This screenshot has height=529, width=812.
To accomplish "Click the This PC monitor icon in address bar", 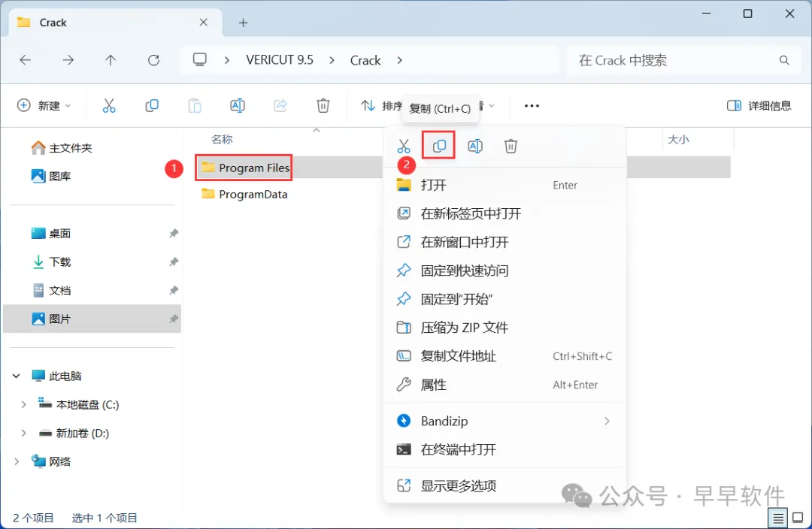I will click(x=199, y=59).
